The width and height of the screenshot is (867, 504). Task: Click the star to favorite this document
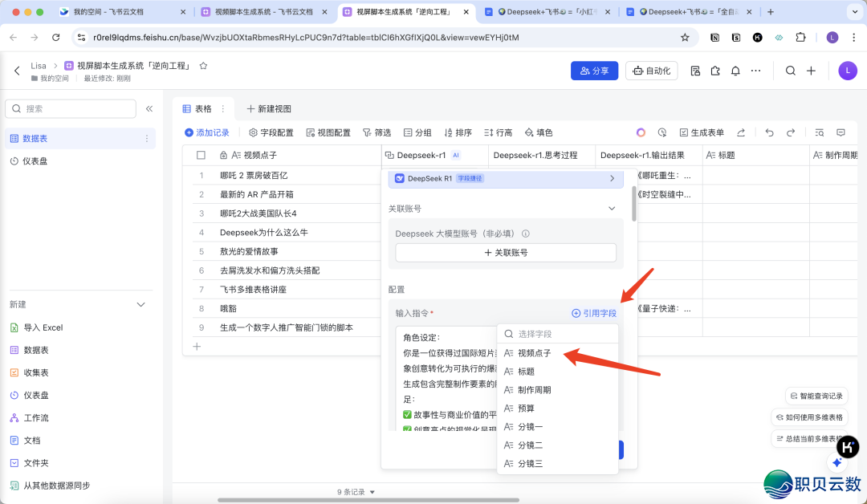tap(203, 66)
